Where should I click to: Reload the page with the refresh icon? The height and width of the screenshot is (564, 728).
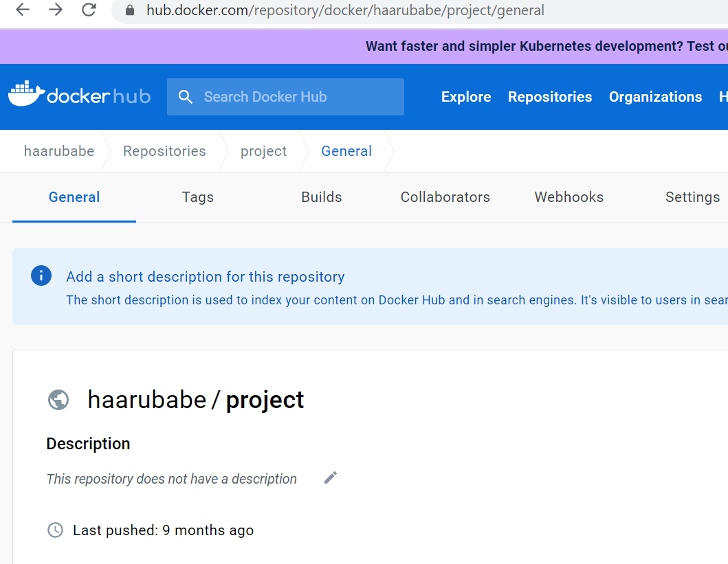pos(89,10)
